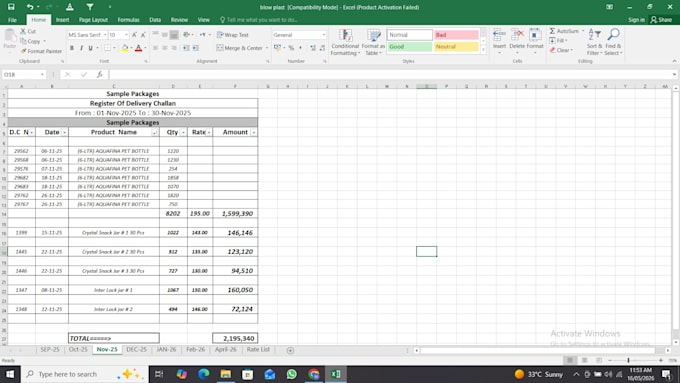
Task: Open the D.C N column filter arrow
Action: click(32, 132)
